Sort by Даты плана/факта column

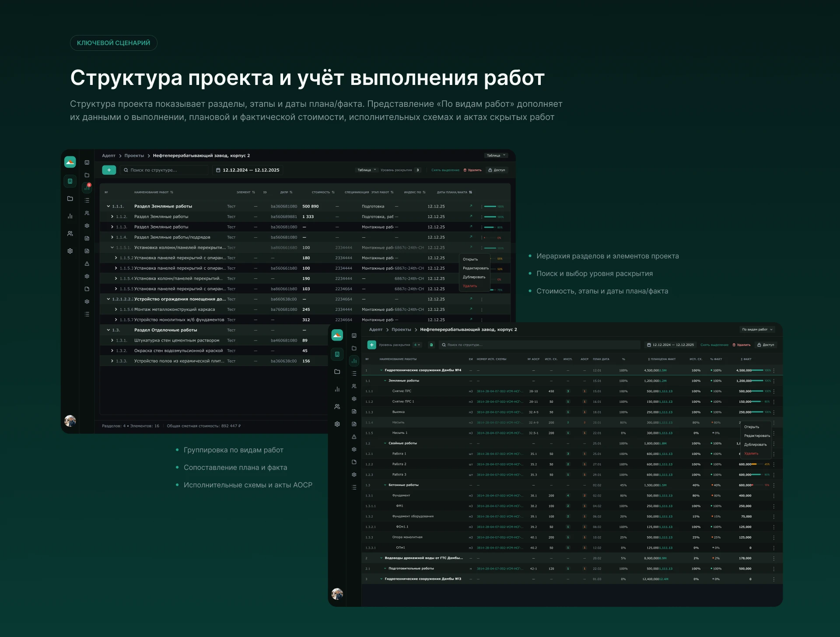454,192
